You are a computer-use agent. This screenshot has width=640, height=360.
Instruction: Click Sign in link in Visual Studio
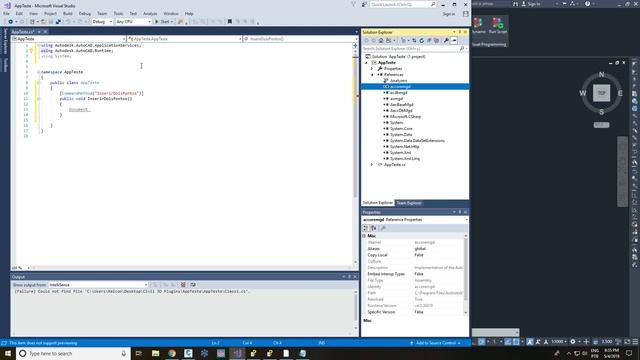pyautogui.click(x=449, y=14)
